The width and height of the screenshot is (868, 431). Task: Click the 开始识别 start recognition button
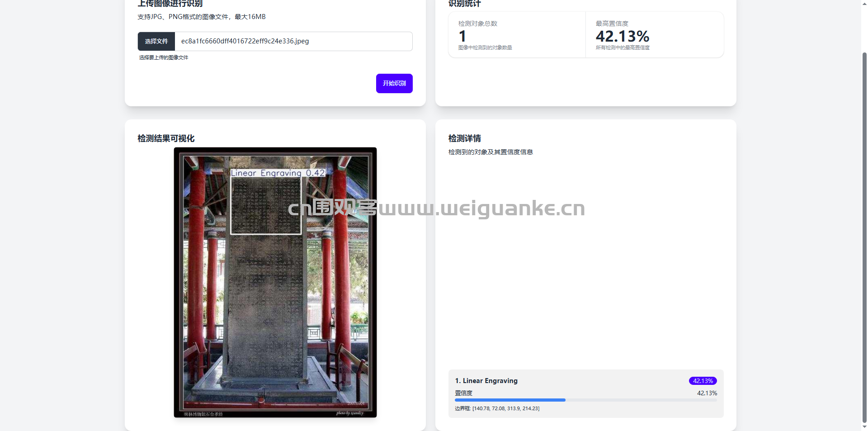pos(394,83)
